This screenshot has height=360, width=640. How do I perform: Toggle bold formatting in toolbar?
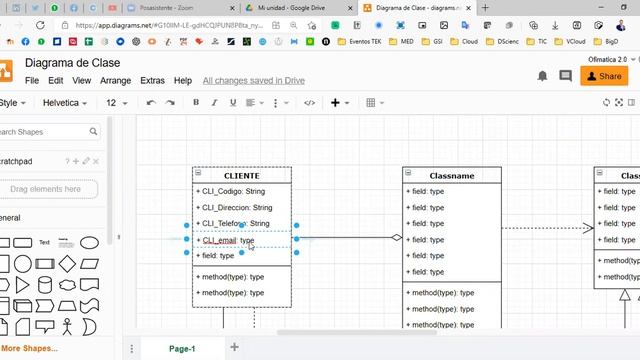196,102
